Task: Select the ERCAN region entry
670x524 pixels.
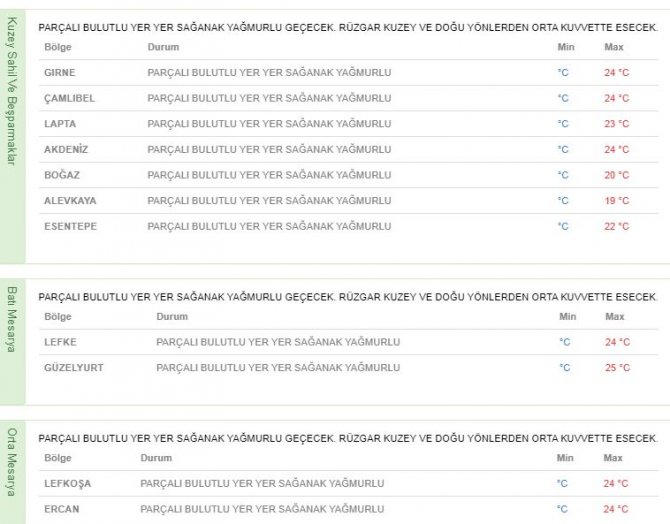Action: [x=61, y=509]
